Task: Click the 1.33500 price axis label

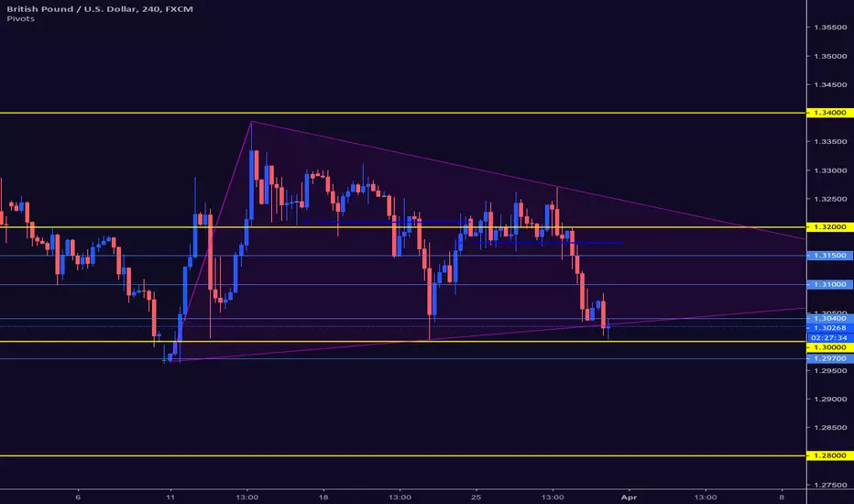Action: [x=830, y=142]
